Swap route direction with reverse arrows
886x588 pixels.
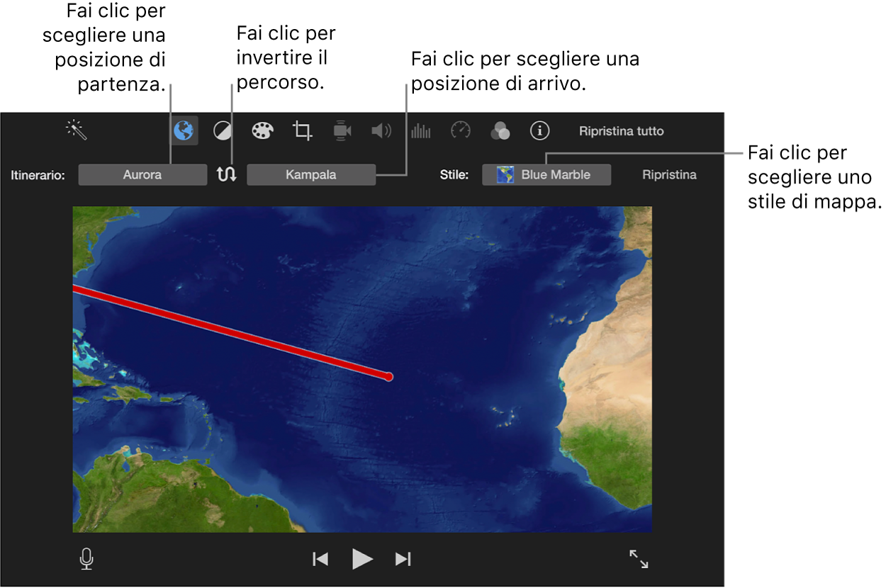point(227,174)
